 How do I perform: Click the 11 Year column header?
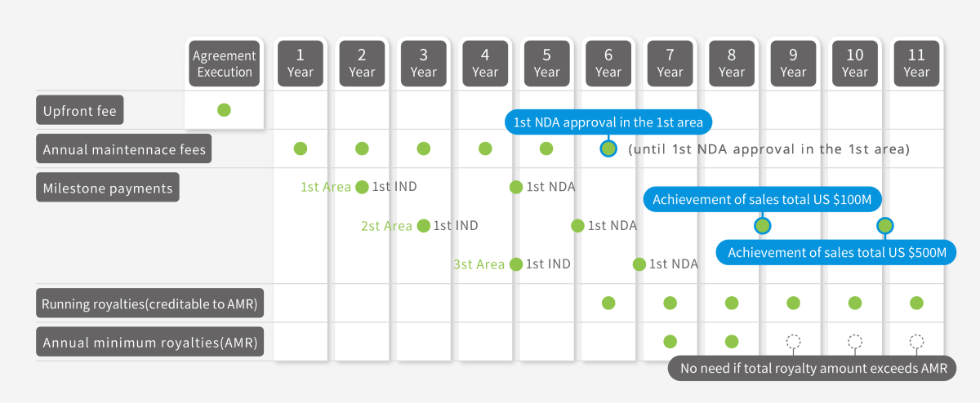(916, 64)
